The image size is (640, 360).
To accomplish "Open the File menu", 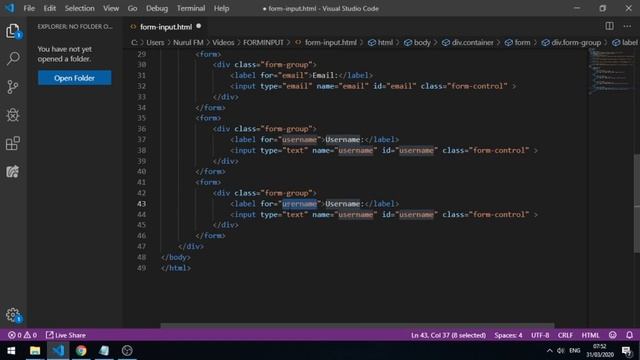I will pos(29,8).
